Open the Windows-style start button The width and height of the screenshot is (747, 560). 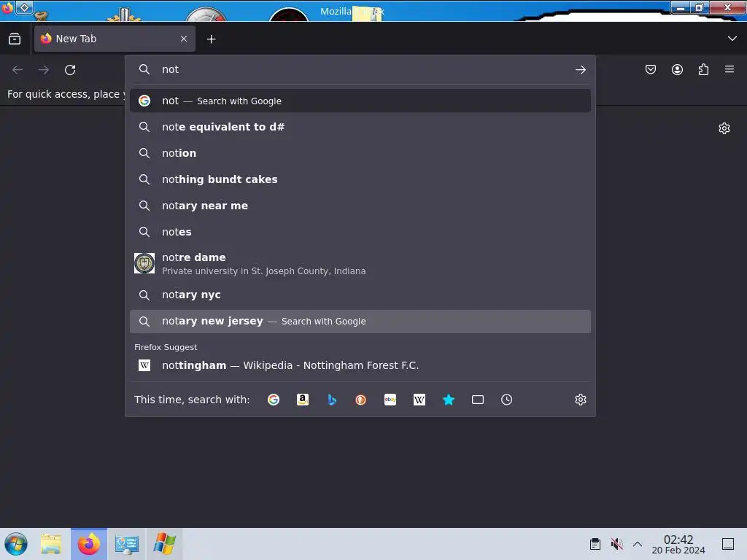(x=16, y=544)
